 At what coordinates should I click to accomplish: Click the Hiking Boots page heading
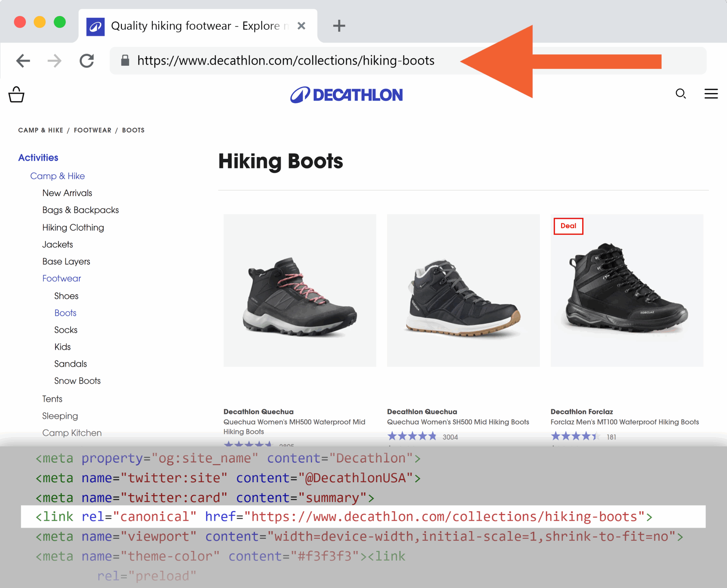point(280,162)
